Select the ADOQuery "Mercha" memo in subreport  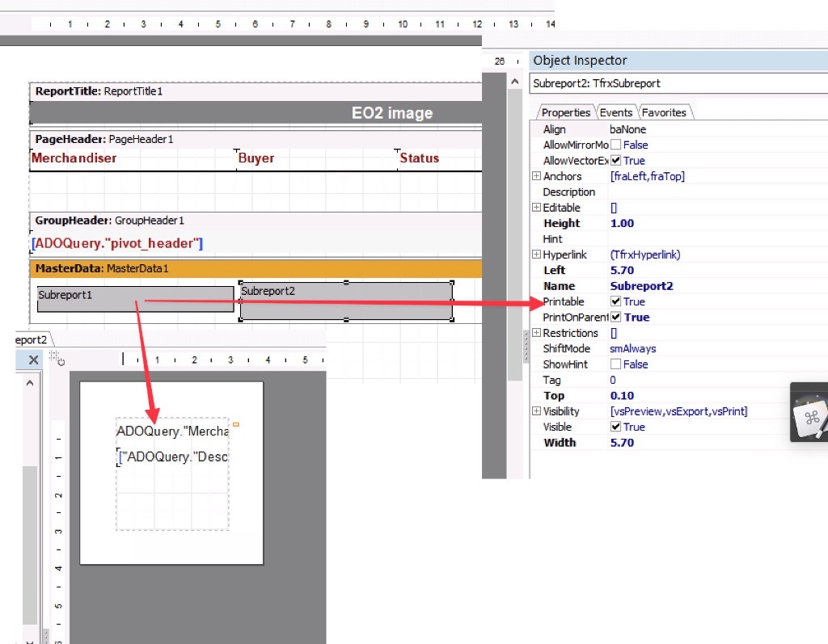coord(173,431)
